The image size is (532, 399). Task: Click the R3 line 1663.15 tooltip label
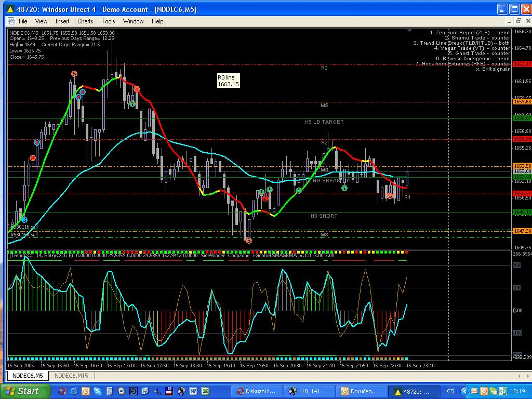point(229,81)
